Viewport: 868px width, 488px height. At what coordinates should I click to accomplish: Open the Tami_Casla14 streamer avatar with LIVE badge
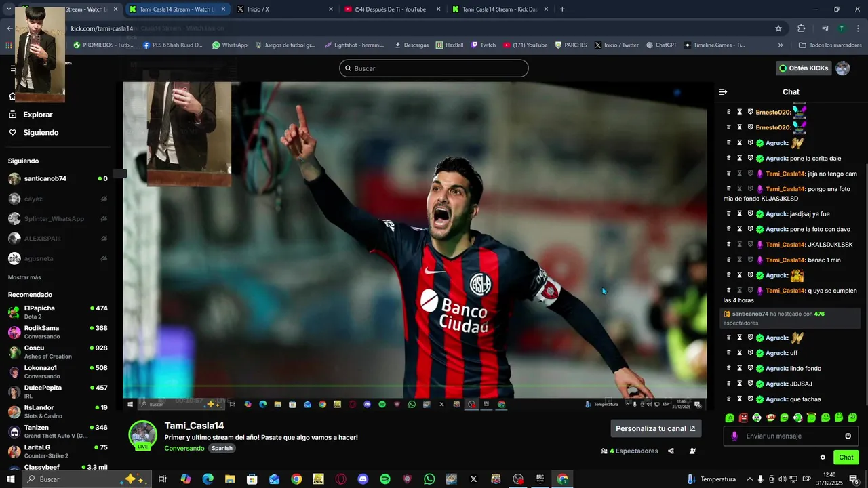click(x=143, y=435)
